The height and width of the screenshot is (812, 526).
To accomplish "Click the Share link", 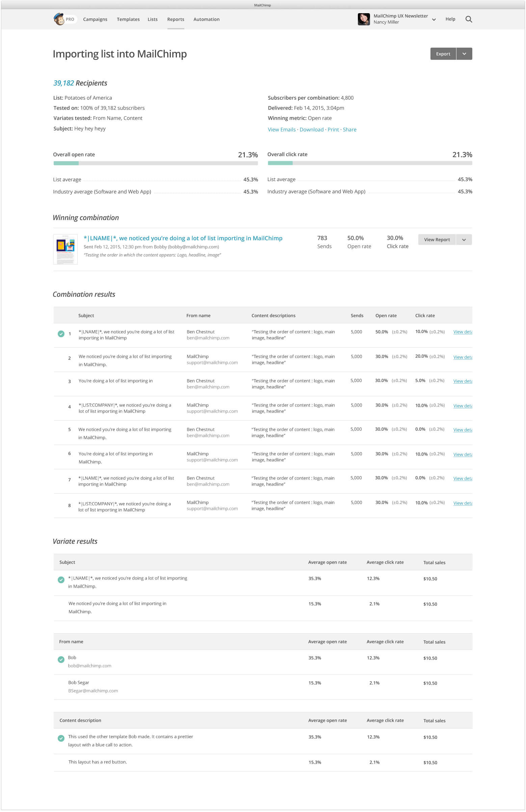I will pos(349,130).
